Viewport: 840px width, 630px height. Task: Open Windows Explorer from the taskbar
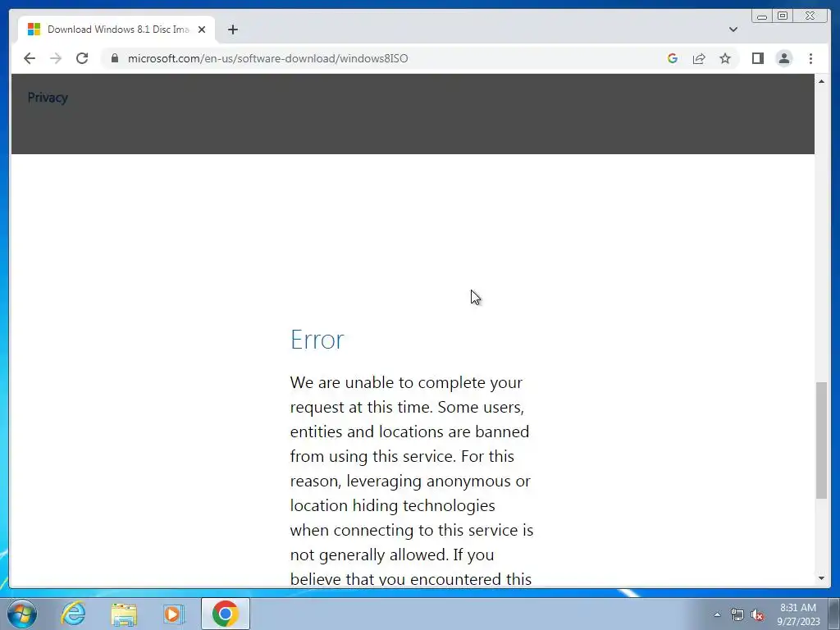point(124,614)
